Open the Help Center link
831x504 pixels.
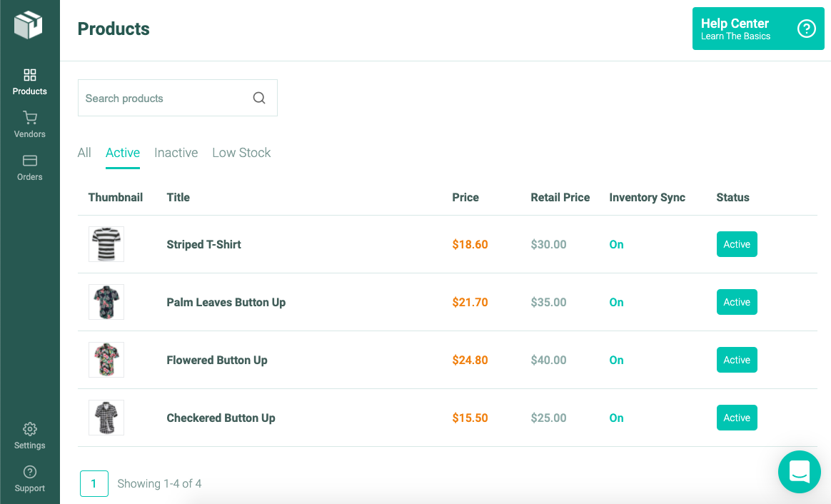click(x=735, y=24)
